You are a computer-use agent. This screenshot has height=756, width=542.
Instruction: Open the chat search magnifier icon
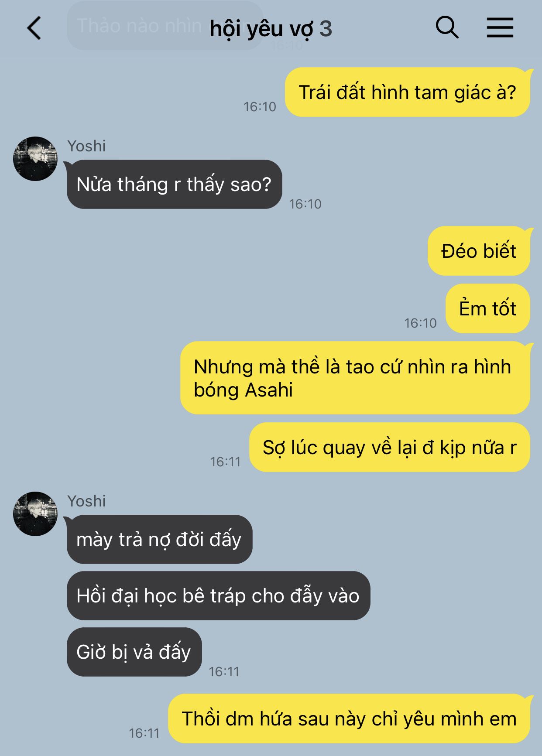[447, 27]
